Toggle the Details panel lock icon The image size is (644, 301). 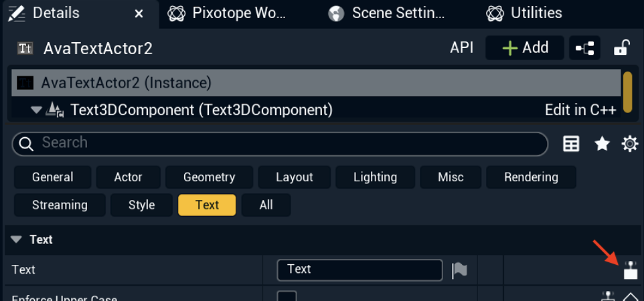622,48
